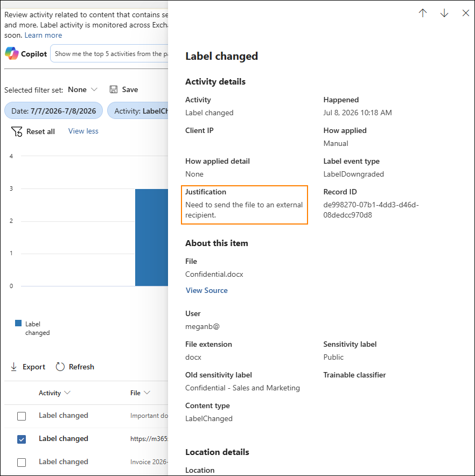
Task: Click the blue Label changed legend square
Action: tap(18, 323)
